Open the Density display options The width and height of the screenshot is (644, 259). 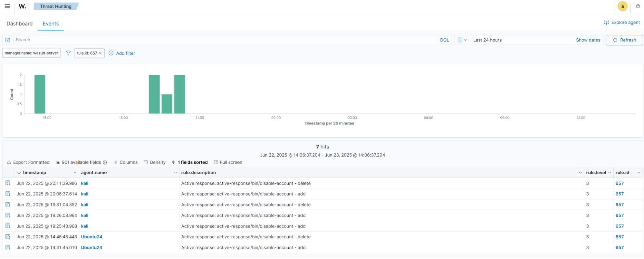(155, 162)
